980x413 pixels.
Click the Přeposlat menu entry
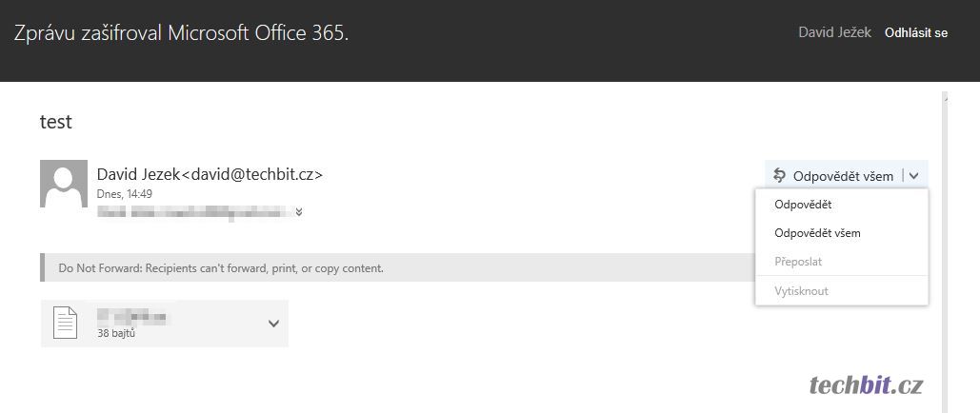click(798, 262)
